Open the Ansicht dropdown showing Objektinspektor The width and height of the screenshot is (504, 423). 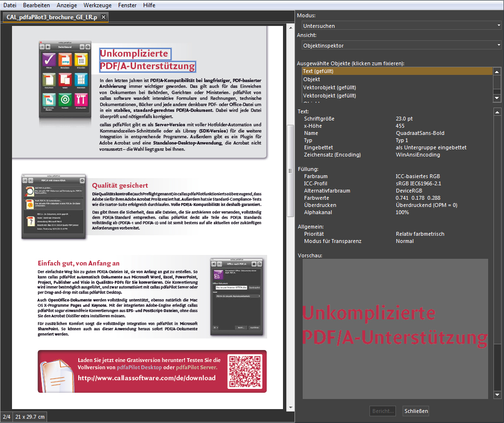pos(402,45)
